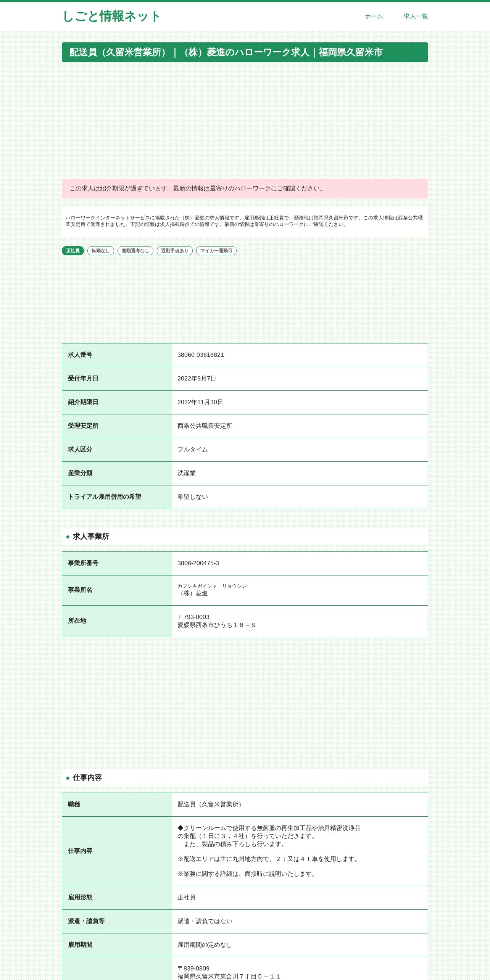Click the トライアル雇用併用の希望 label
490x980 pixels.
105,497
